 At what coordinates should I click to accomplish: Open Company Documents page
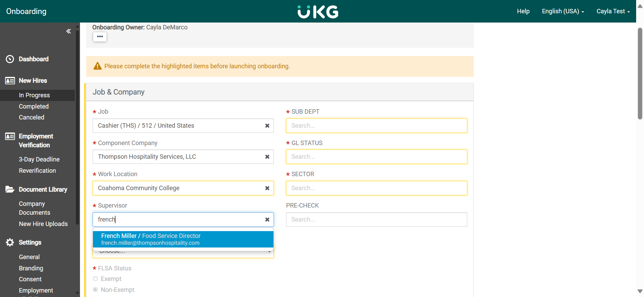[x=35, y=208]
